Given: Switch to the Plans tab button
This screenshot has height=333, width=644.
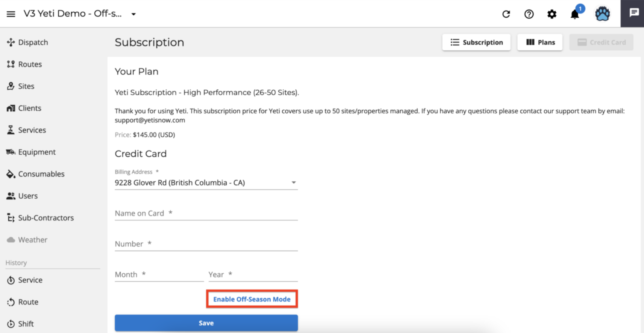Looking at the screenshot, I should click(540, 42).
